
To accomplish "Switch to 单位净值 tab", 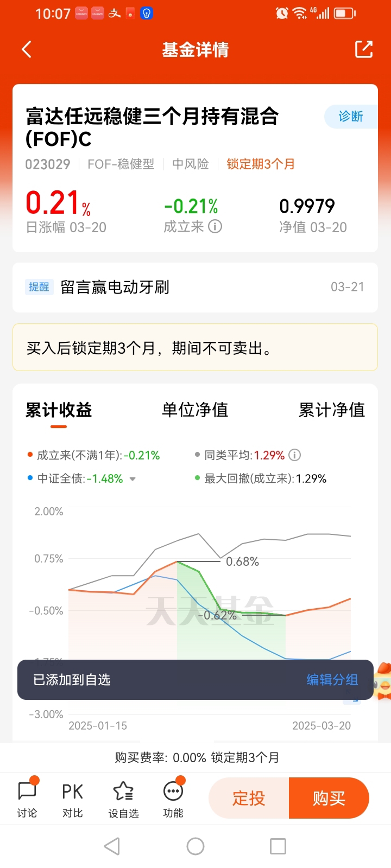I will [x=195, y=410].
